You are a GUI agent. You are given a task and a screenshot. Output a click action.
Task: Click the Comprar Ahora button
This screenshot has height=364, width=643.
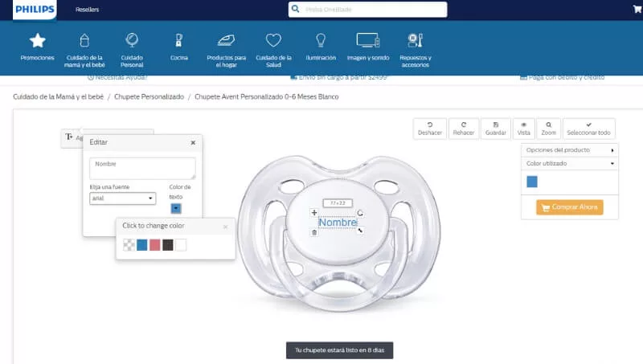point(569,207)
